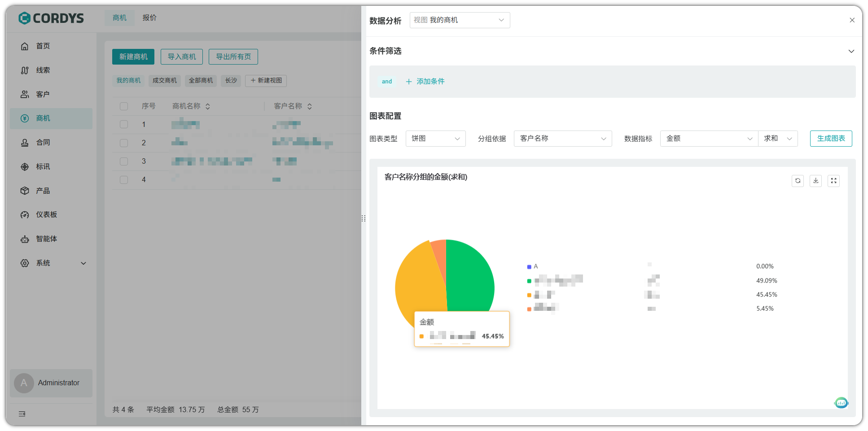The width and height of the screenshot is (868, 431).
Task: Select the 成交商机 view tab
Action: [164, 80]
